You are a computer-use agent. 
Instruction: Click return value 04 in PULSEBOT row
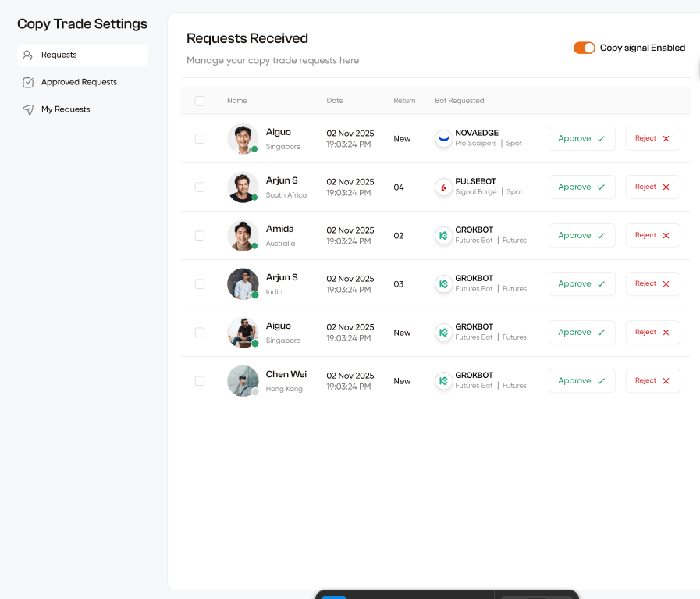(399, 187)
